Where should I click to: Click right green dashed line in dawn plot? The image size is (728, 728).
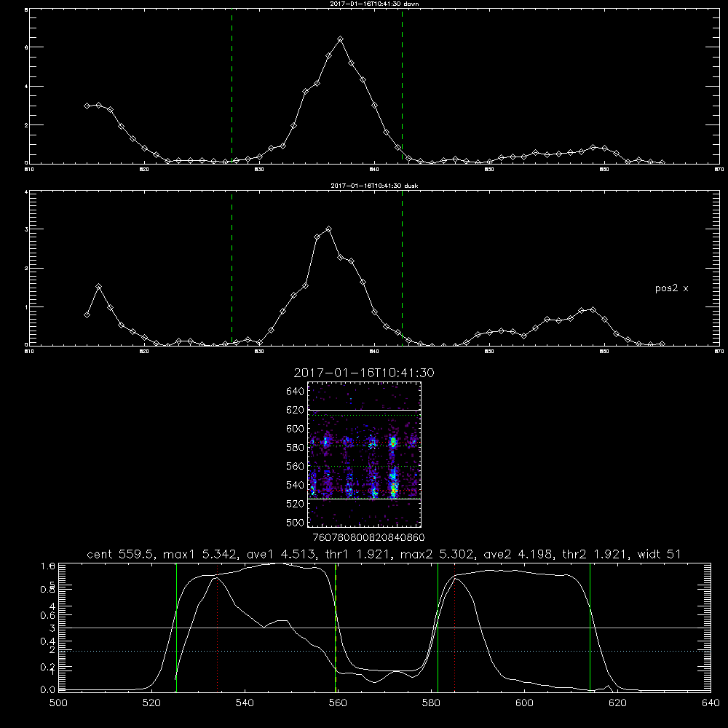[402, 87]
